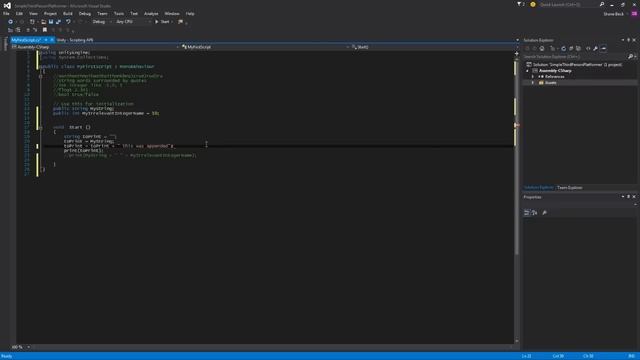Toggle the bookmark icon in text editor toolbar
Viewport: 640px width, 360px height.
tap(45, 30)
